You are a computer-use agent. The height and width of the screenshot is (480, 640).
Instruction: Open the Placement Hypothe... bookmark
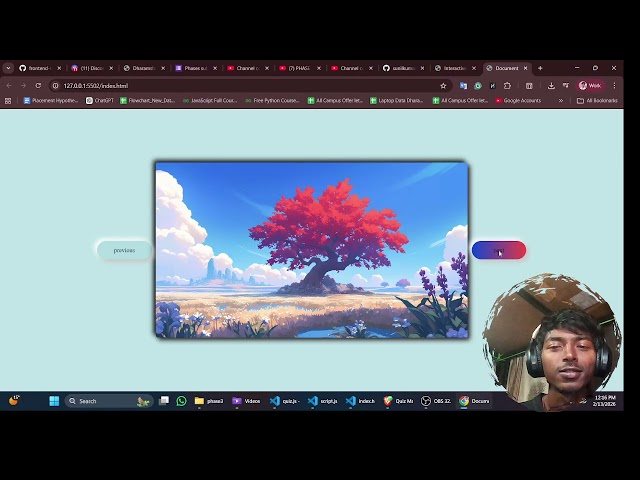pyautogui.click(x=51, y=100)
